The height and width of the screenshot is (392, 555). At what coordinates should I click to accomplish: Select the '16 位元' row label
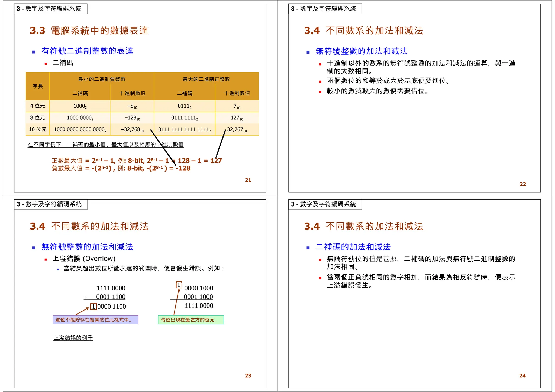38,129
